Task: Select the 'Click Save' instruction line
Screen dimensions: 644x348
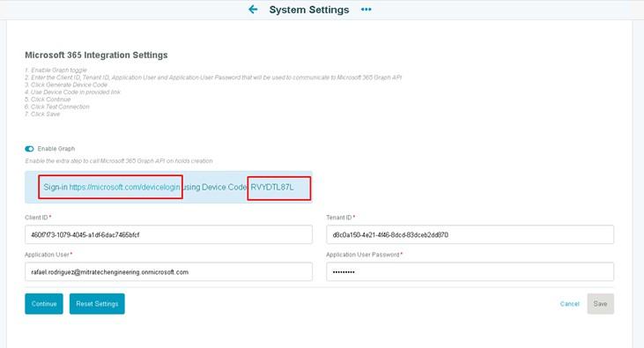Action: tap(42, 115)
